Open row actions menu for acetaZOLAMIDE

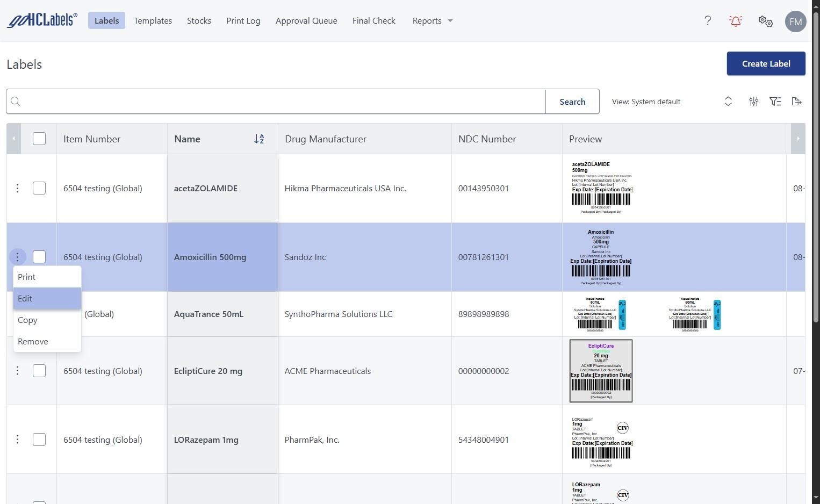pos(17,189)
